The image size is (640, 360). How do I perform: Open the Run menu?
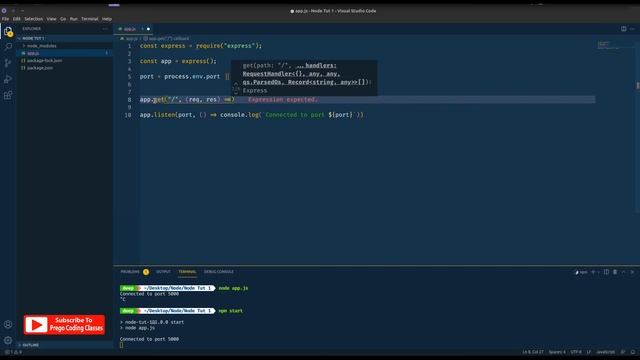(73, 19)
